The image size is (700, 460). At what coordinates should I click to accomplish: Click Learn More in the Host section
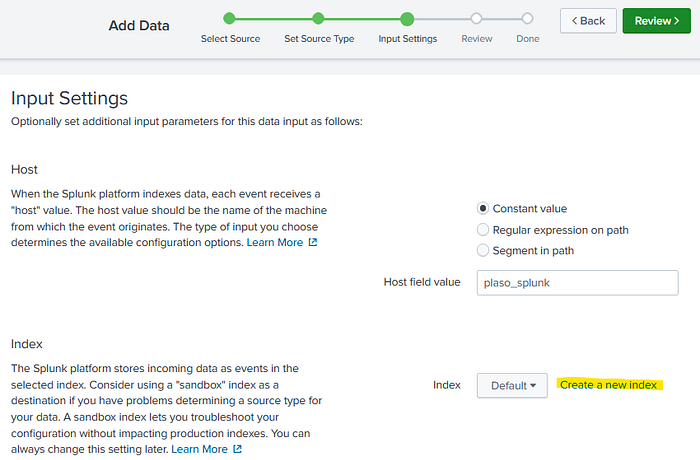click(275, 243)
